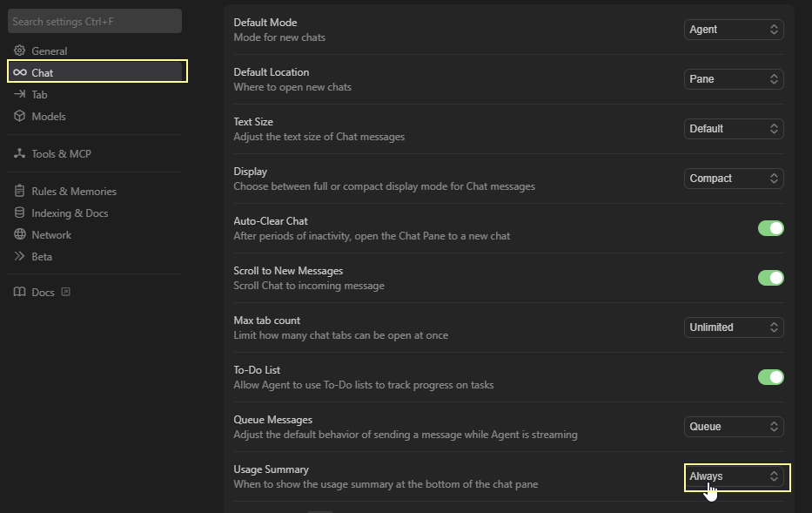The height and width of the screenshot is (513, 812).
Task: Click the Scroll to New Messages title
Action: tap(288, 271)
